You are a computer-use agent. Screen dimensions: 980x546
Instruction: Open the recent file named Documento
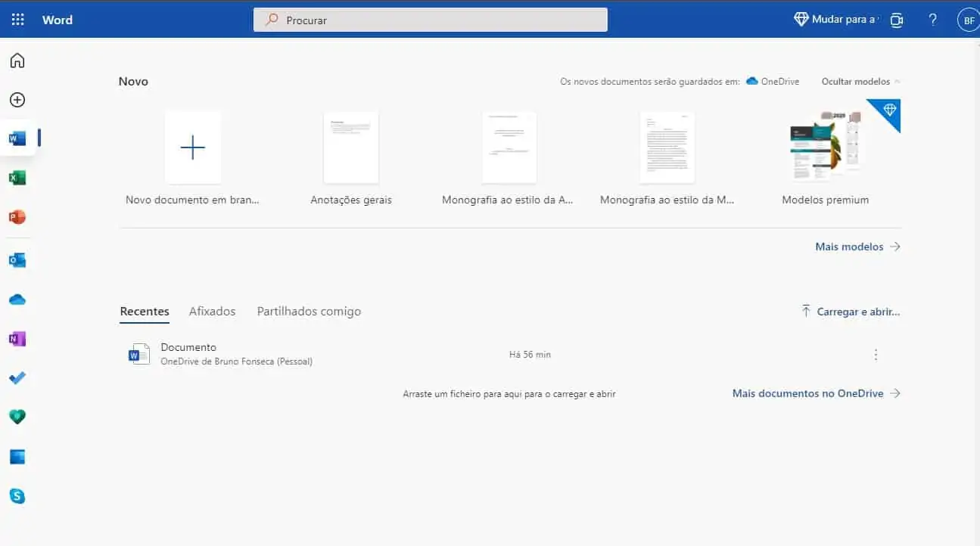(188, 347)
